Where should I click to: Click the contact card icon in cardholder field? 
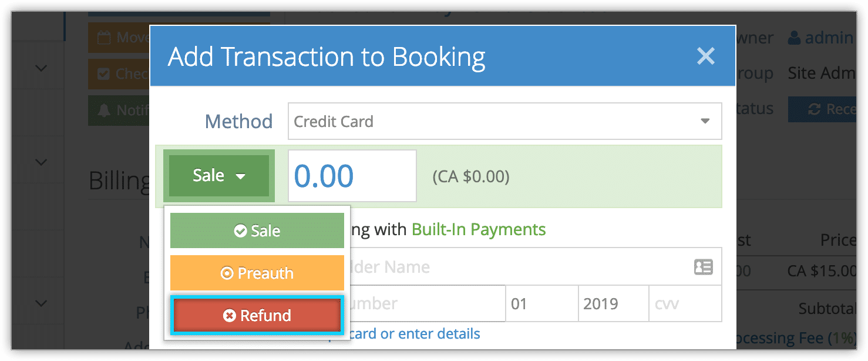pos(703,267)
